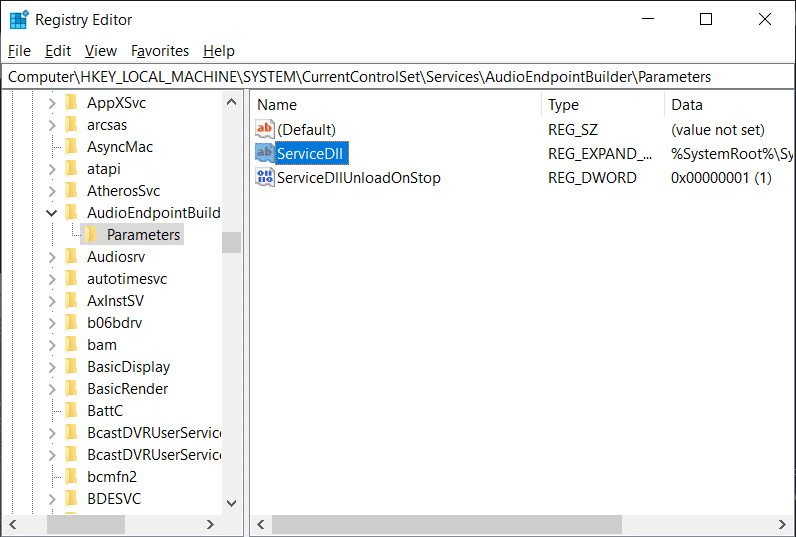Sort values by Type column header
The width and height of the screenshot is (796, 537).
[x=603, y=105]
